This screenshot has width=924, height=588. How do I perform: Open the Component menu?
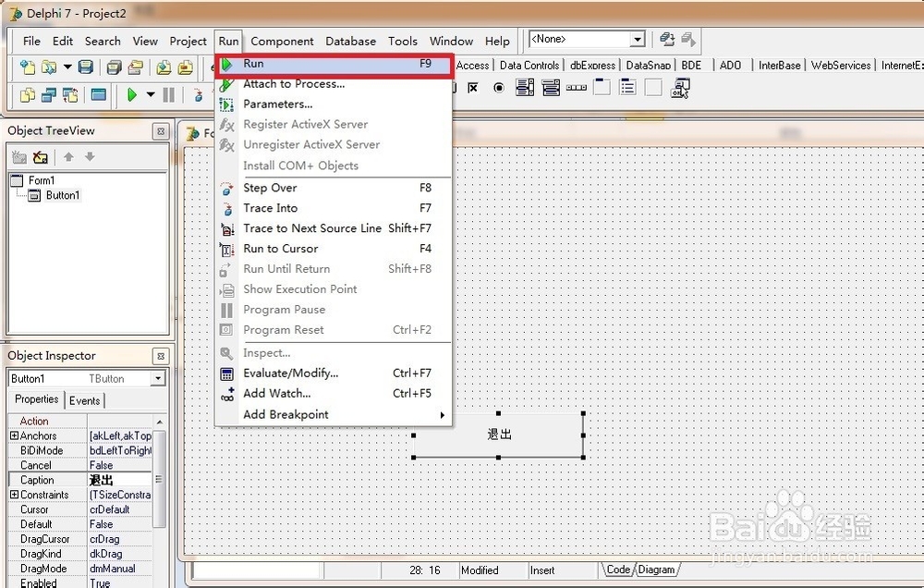point(282,42)
